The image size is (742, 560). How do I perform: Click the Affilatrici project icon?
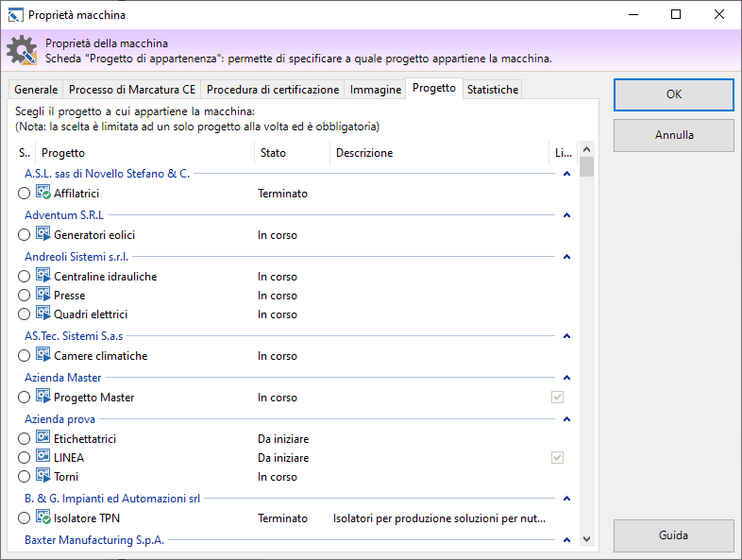point(42,194)
